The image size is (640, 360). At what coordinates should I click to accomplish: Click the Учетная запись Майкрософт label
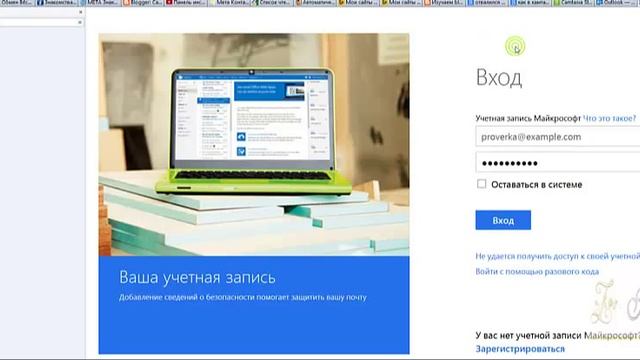point(528,118)
